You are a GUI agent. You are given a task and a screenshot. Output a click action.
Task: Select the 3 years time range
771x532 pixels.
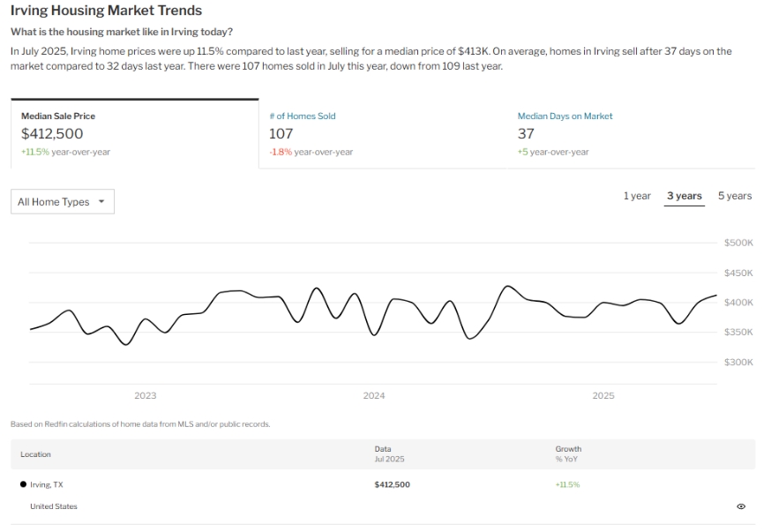[685, 196]
